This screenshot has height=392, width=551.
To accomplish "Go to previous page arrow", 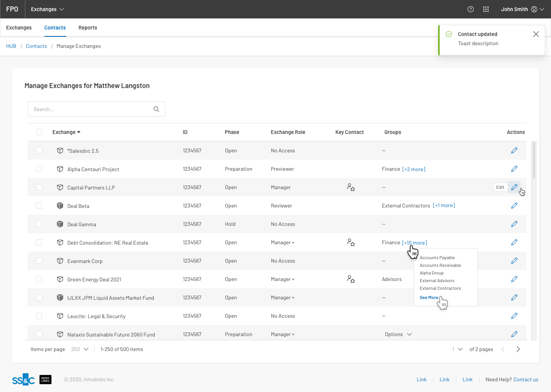I will pos(503,349).
